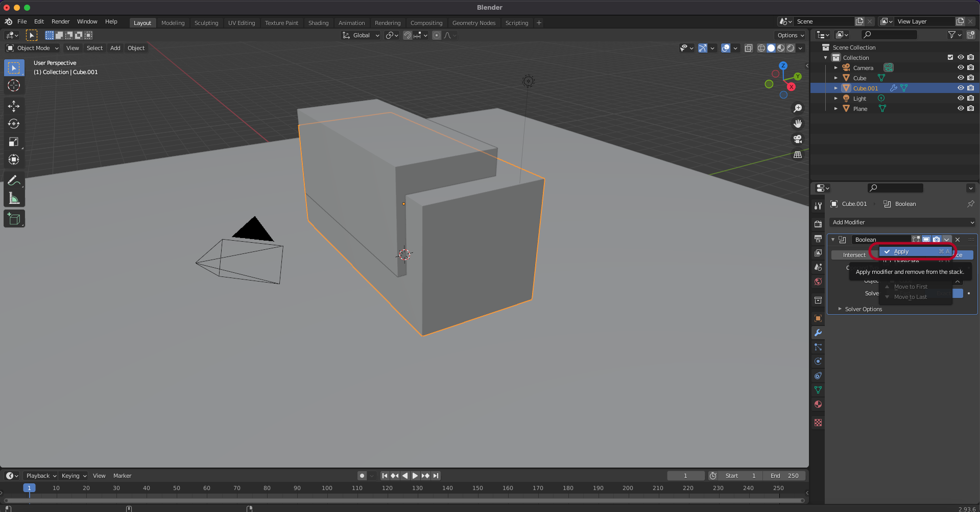The image size is (980, 512).
Task: Open the Tool properties tab icon
Action: click(818, 205)
